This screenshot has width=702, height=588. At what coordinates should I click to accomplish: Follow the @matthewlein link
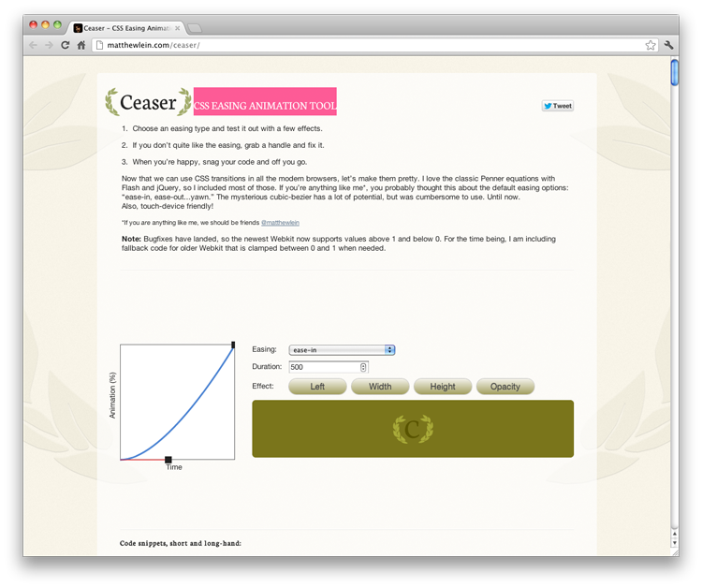[280, 223]
